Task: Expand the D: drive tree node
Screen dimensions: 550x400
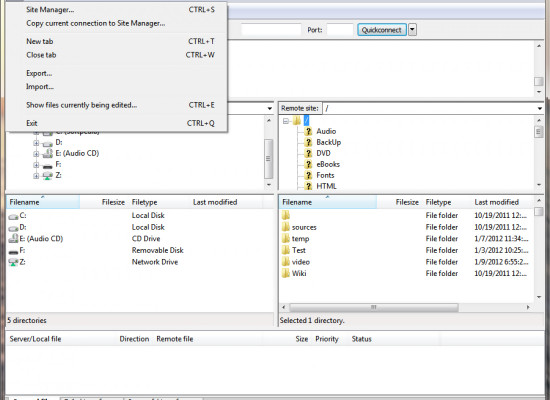Action: 36,143
